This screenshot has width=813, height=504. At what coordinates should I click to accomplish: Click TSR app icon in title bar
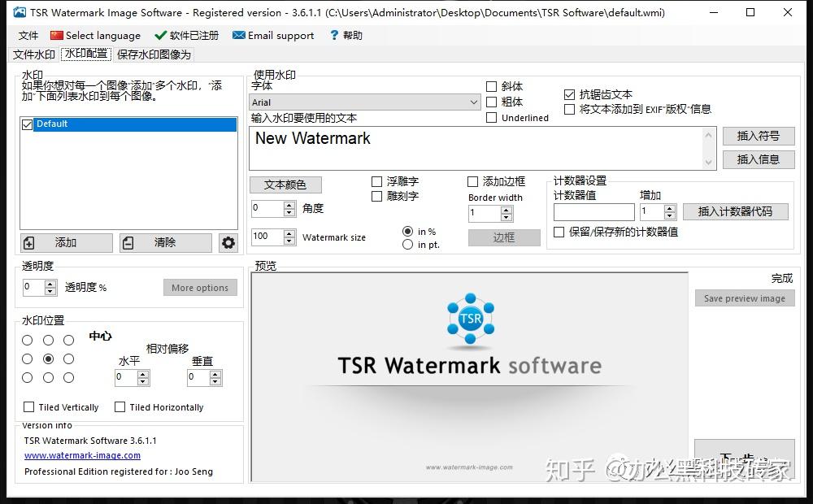pos(20,12)
